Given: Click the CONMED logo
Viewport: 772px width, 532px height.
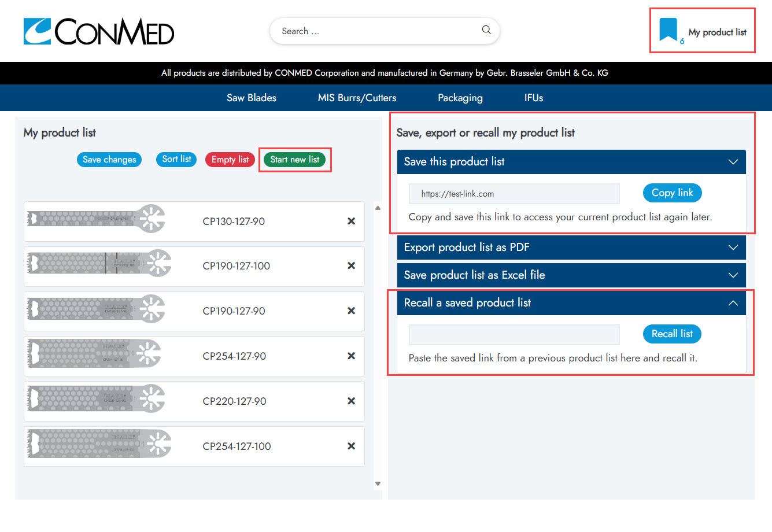Looking at the screenshot, I should [98, 33].
